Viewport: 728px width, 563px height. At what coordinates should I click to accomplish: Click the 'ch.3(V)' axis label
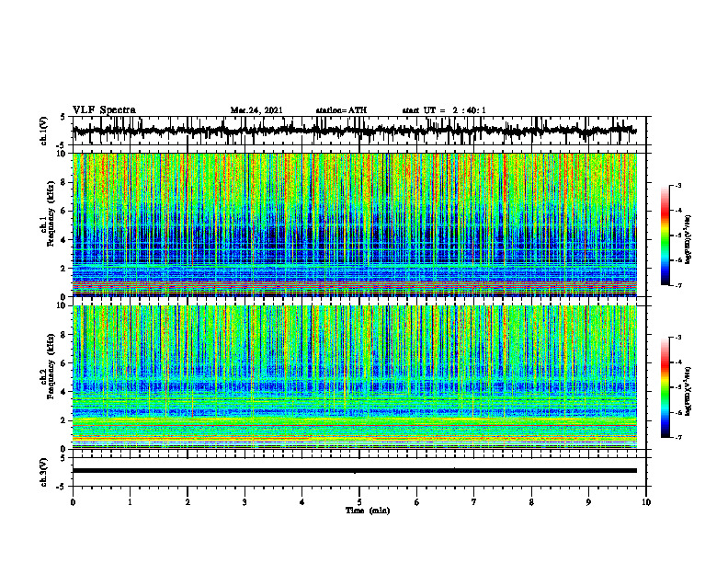(x=44, y=473)
